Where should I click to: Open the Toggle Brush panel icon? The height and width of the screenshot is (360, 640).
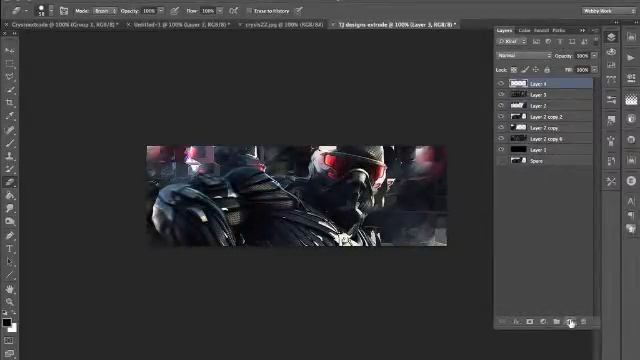[x=64, y=11]
